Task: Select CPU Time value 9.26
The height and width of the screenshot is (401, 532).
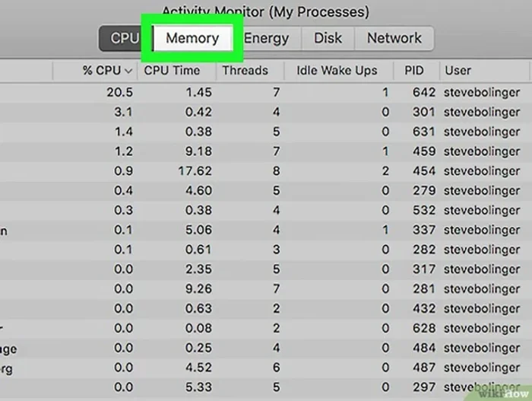Action: point(198,289)
